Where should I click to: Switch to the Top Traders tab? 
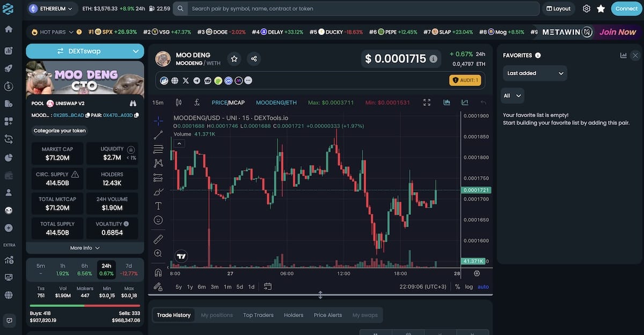258,315
